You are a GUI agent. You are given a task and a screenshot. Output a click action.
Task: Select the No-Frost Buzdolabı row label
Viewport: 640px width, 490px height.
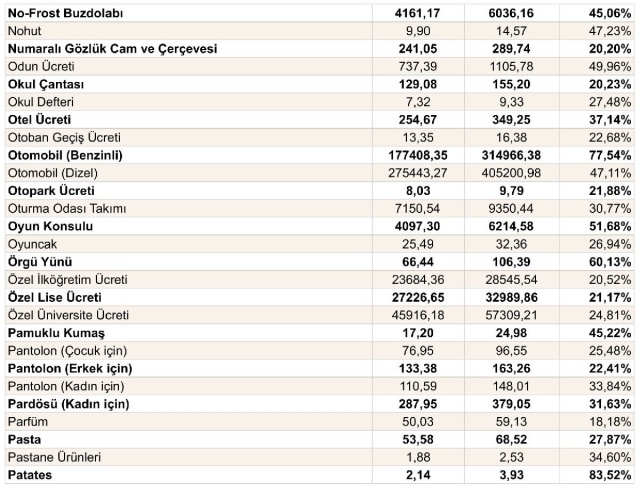click(65, 13)
